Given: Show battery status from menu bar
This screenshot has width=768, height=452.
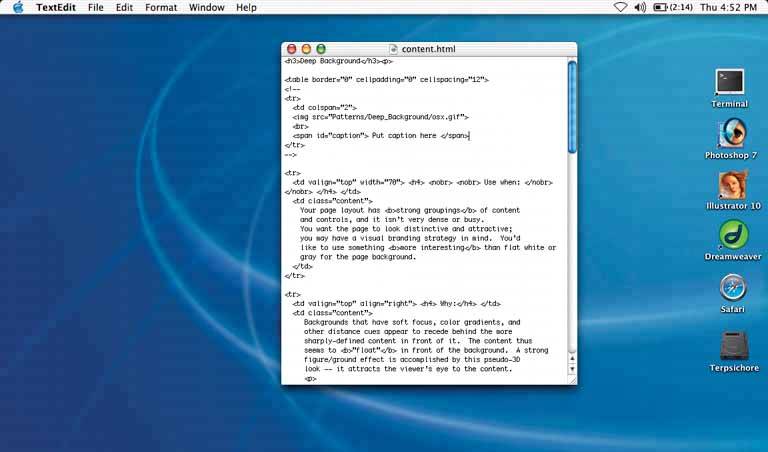Looking at the screenshot, I should pos(661,7).
